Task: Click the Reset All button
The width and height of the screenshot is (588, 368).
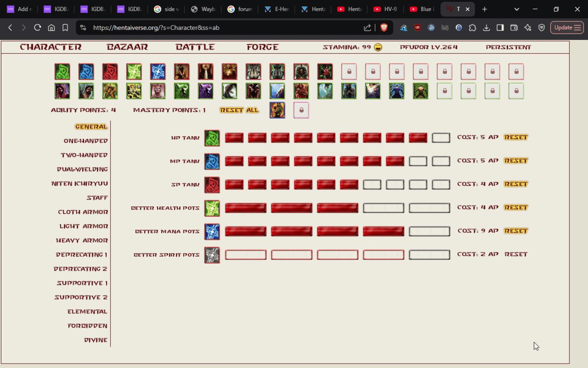Action: (239, 110)
